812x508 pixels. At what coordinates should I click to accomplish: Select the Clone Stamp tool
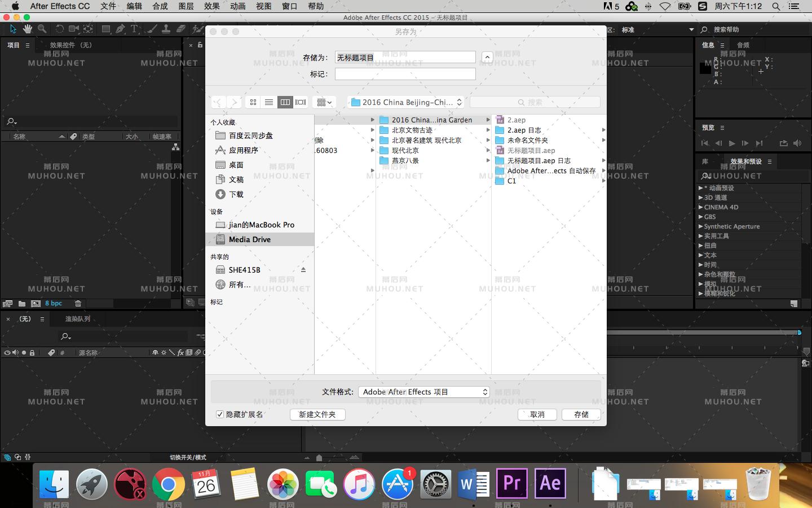166,29
